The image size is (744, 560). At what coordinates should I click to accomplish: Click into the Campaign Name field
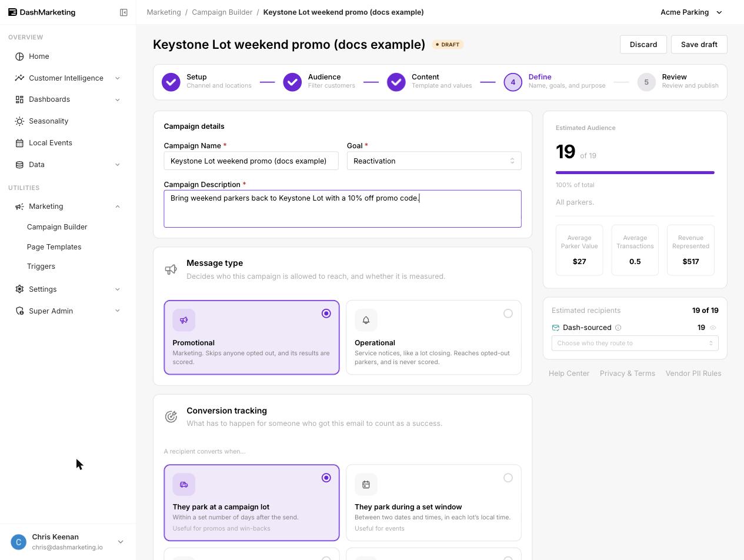[x=251, y=161]
